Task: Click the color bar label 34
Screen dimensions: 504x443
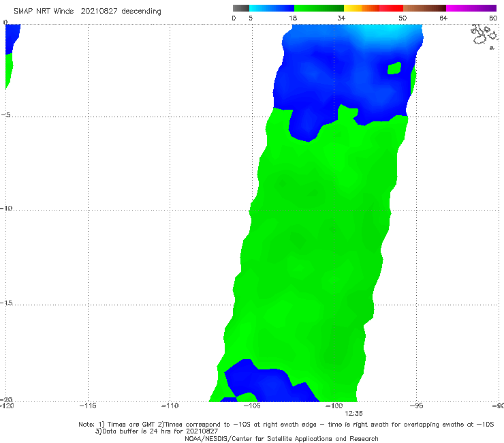Action: pos(341,18)
